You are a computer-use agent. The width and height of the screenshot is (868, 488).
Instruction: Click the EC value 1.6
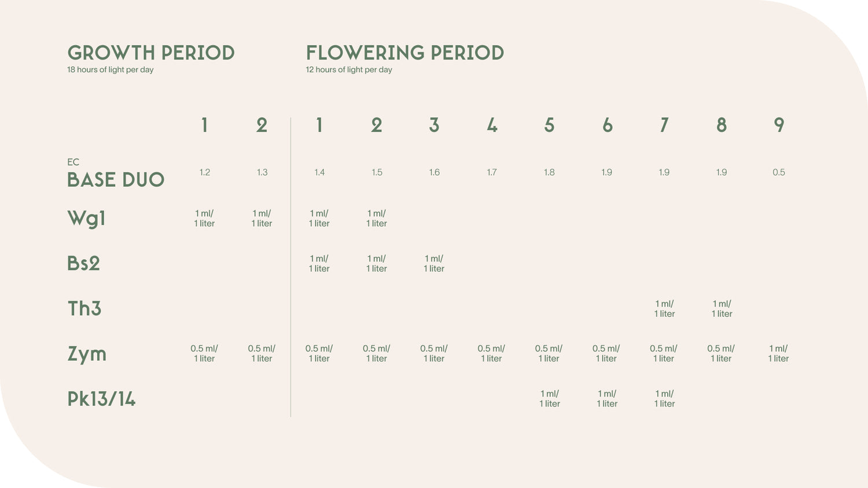point(435,172)
